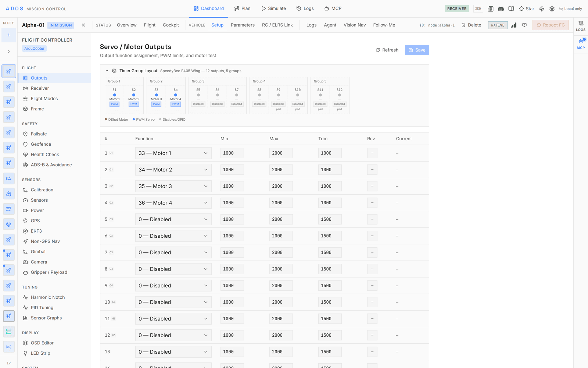Toggle Rev for output row 5
Screen dimensions: 588x368
click(x=372, y=219)
